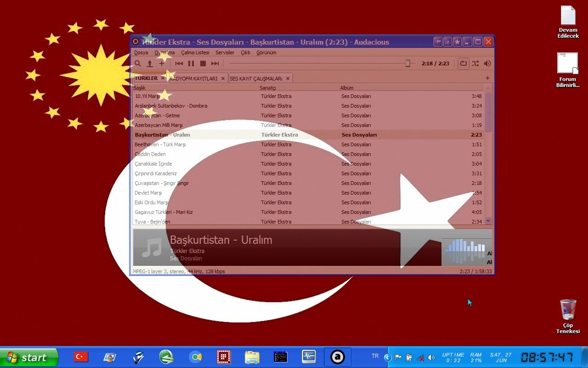588x368 pixels.
Task: Select the Devlet Marşı track
Action: (x=308, y=193)
